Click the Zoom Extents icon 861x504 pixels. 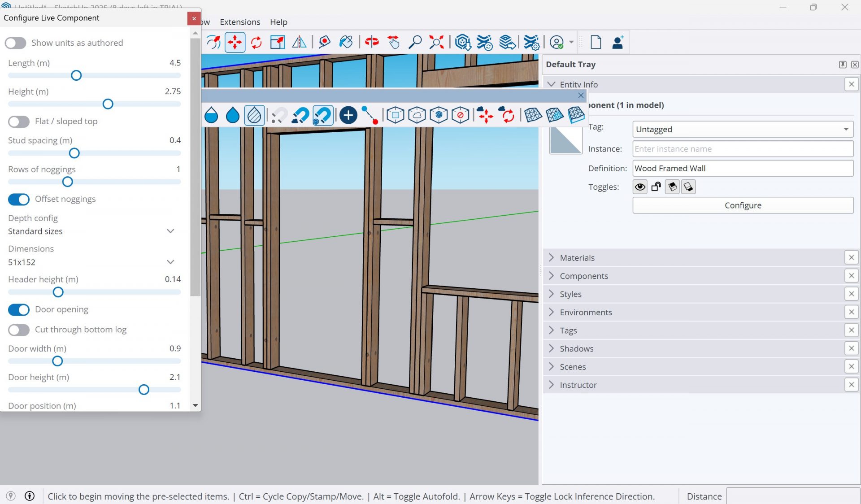[436, 42]
